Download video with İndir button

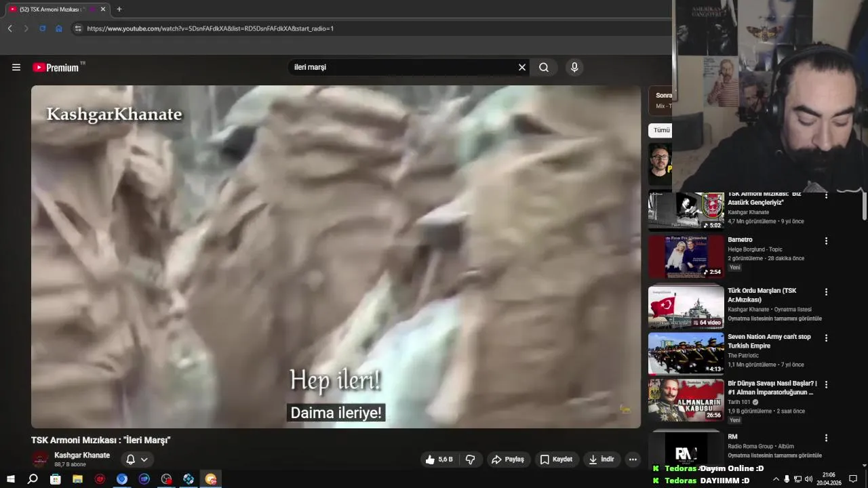pyautogui.click(x=601, y=460)
